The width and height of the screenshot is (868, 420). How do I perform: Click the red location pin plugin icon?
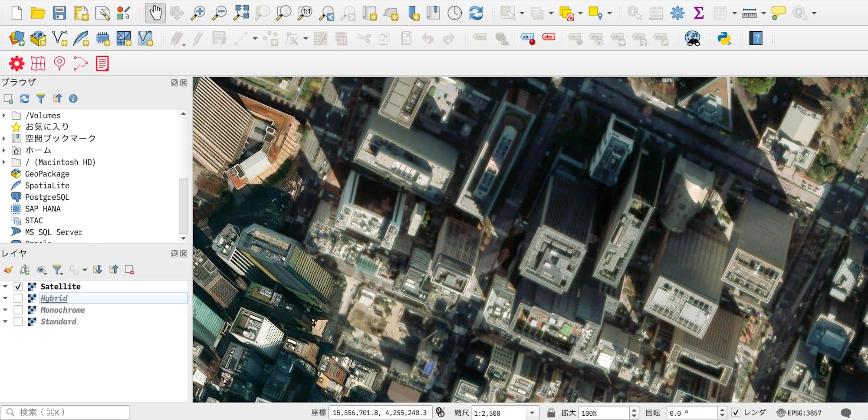point(59,64)
